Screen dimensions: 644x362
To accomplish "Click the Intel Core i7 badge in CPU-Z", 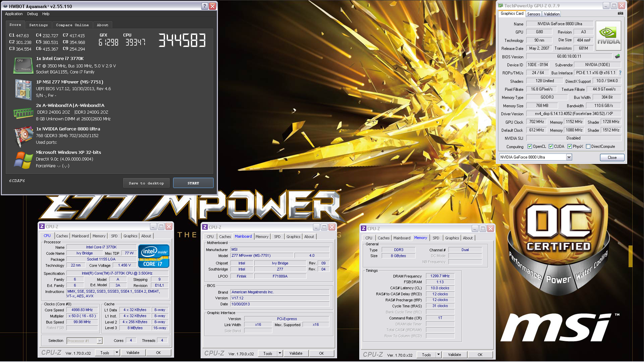I will pyautogui.click(x=154, y=256).
